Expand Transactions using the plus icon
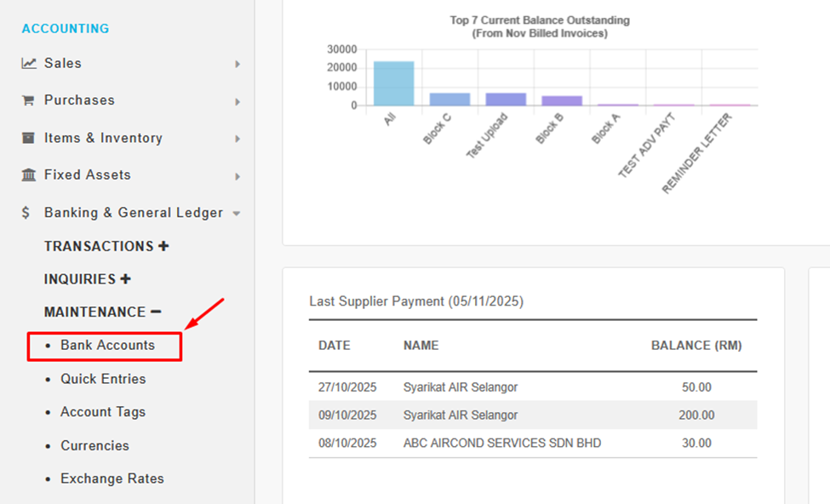 tap(163, 246)
